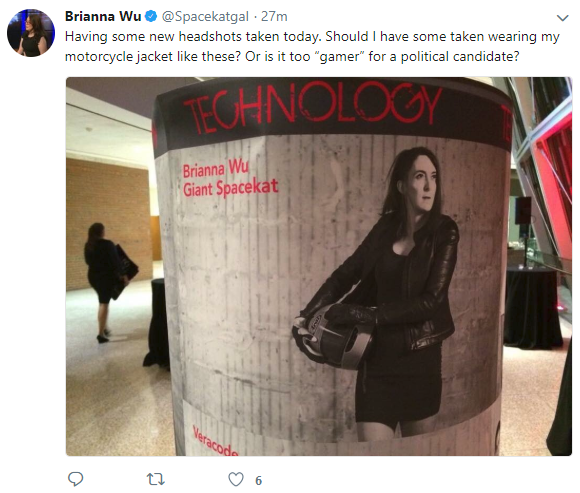The image size is (580, 493).
Task: Open Brianna Wu's round profile avatar
Action: pyautogui.click(x=31, y=33)
